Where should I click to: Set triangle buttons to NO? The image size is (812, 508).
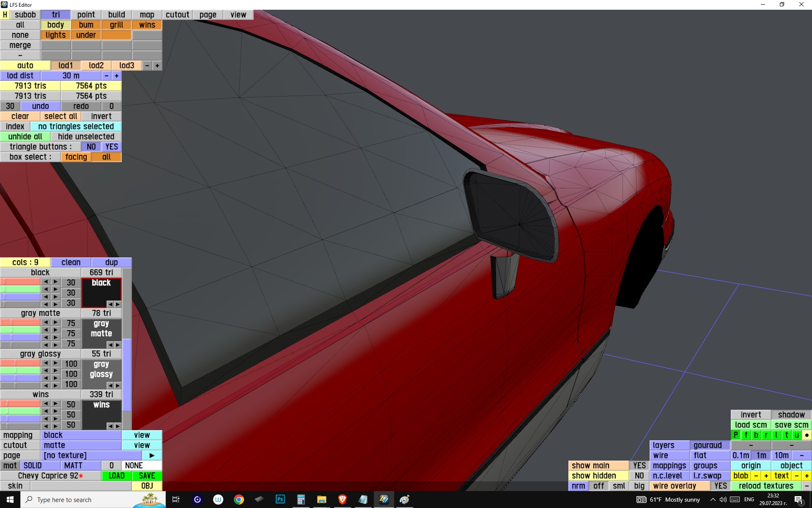[91, 147]
